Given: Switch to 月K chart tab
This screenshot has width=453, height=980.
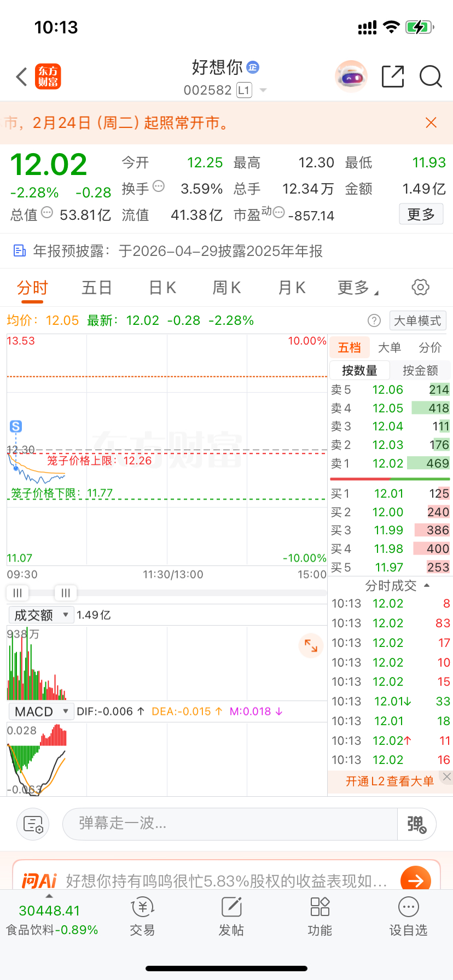Looking at the screenshot, I should pyautogui.click(x=292, y=288).
